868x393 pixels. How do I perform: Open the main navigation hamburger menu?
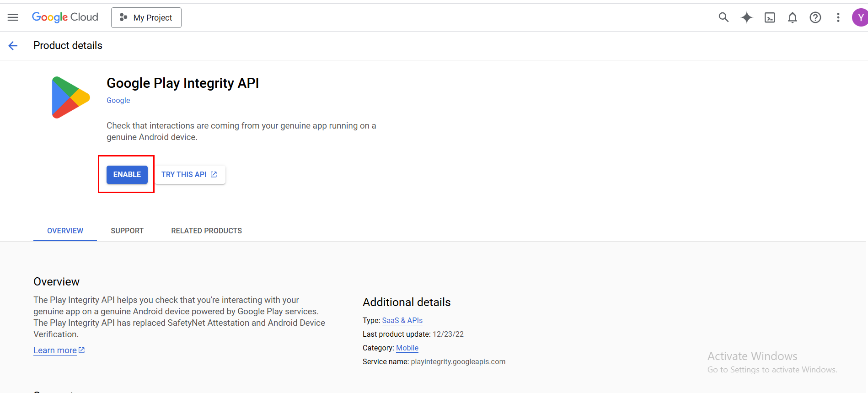pos(13,17)
